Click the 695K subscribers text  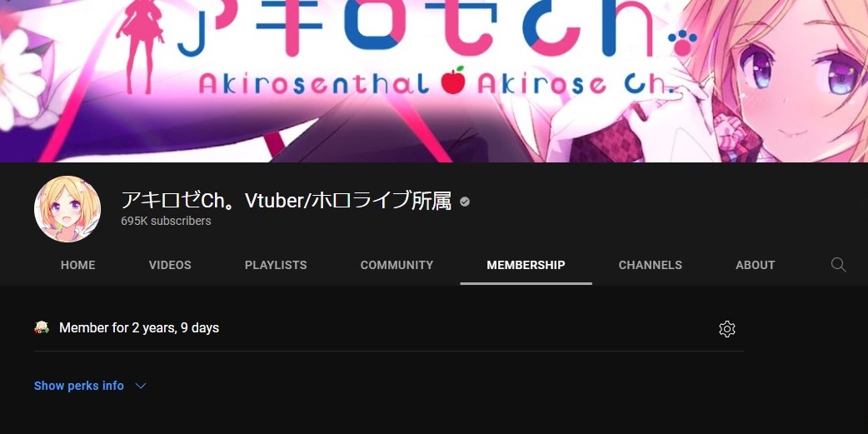point(166,221)
